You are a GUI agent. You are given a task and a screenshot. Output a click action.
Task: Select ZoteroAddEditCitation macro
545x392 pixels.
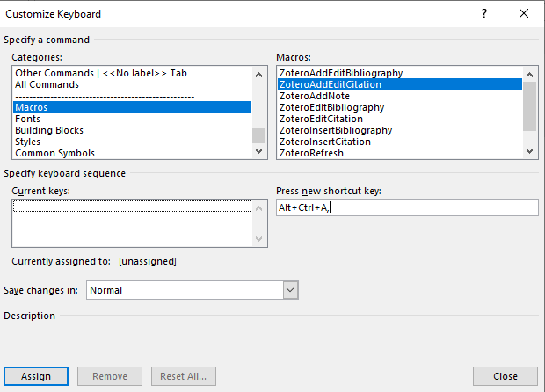[x=400, y=84]
